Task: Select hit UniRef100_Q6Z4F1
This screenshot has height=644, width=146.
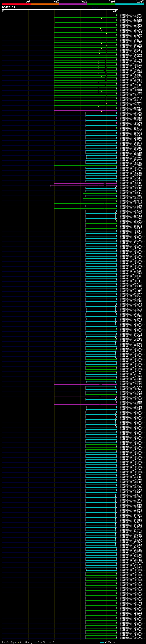Action: click(131, 80)
